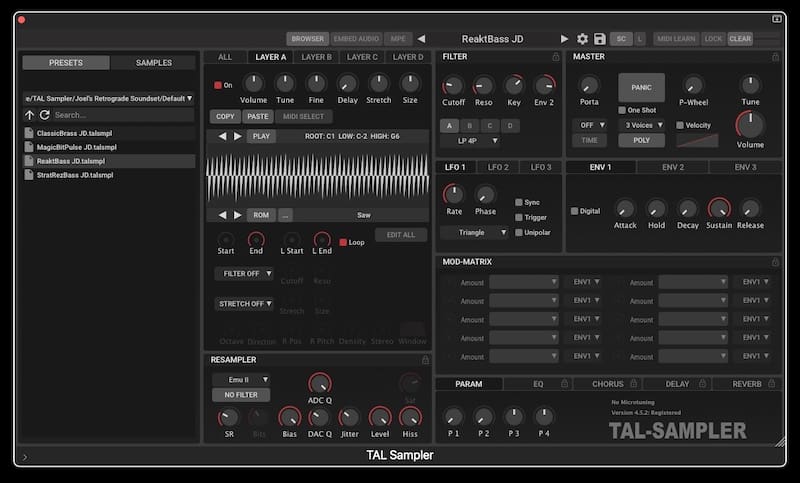The image size is (800, 483).
Task: Open Emu II resampler model dropdown
Action: [241, 379]
